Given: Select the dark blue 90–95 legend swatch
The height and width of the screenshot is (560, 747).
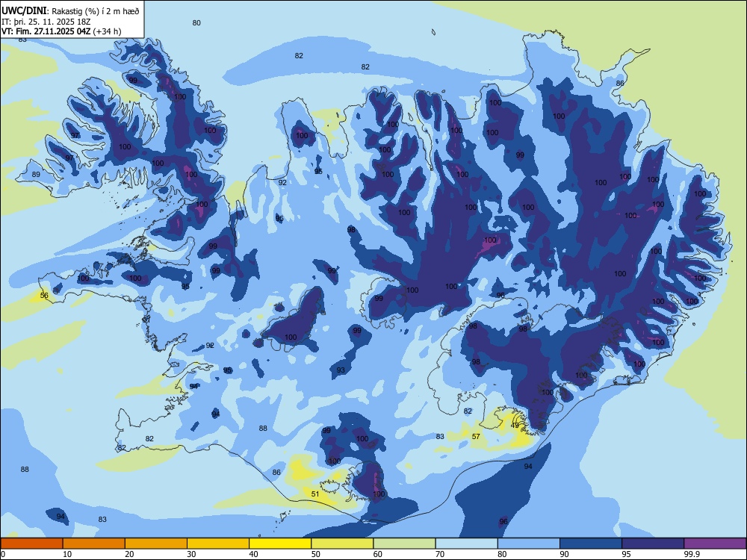Looking at the screenshot, I should click(591, 544).
